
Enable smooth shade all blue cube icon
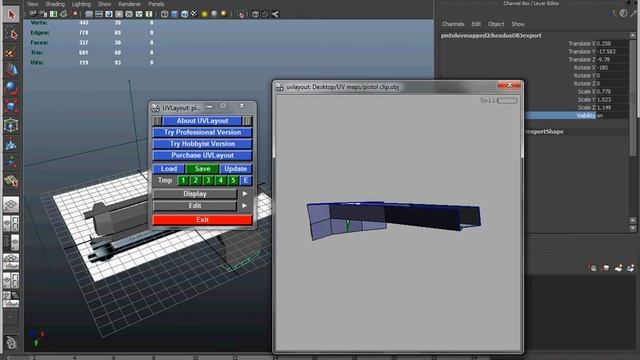click(x=175, y=14)
